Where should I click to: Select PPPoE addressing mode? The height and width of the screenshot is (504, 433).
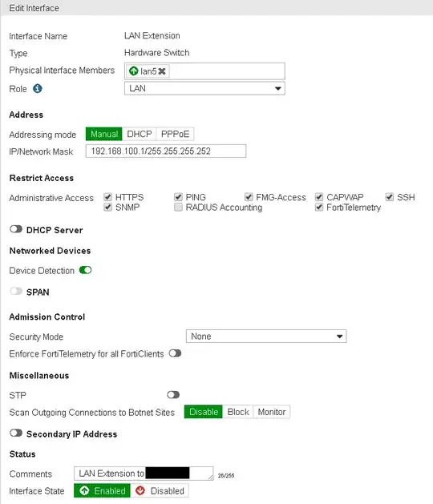175,134
